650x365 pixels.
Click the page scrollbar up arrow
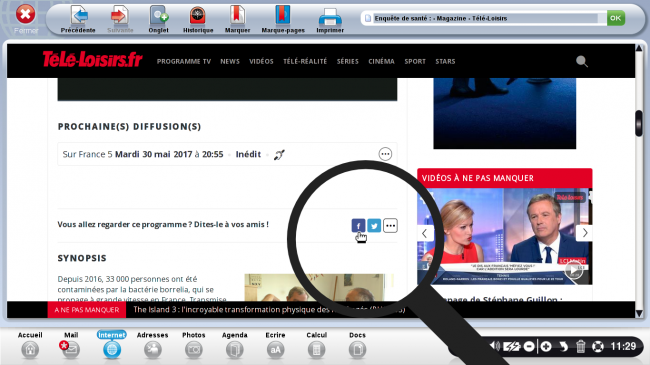[639, 49]
